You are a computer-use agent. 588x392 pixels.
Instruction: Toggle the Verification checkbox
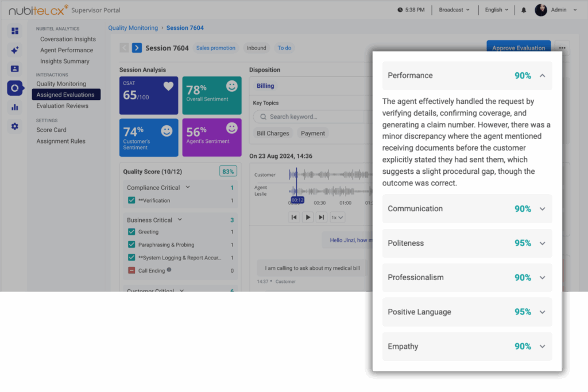tap(131, 200)
